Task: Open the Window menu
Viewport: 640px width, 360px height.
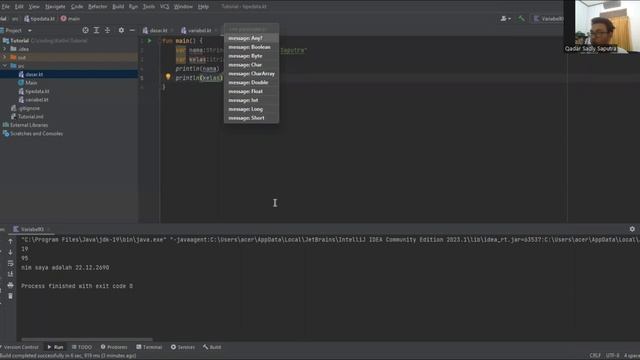Action: tap(183, 7)
